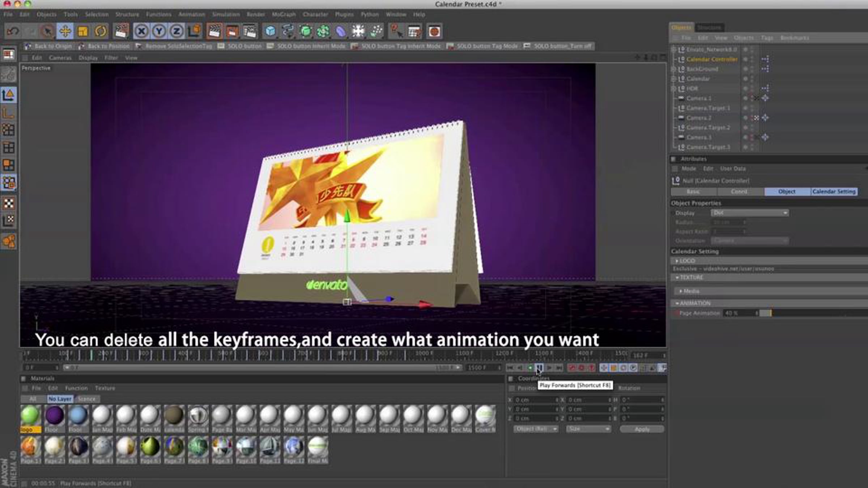Viewport: 868px width, 488px height.
Task: Activate the Move tool
Action: (x=65, y=31)
